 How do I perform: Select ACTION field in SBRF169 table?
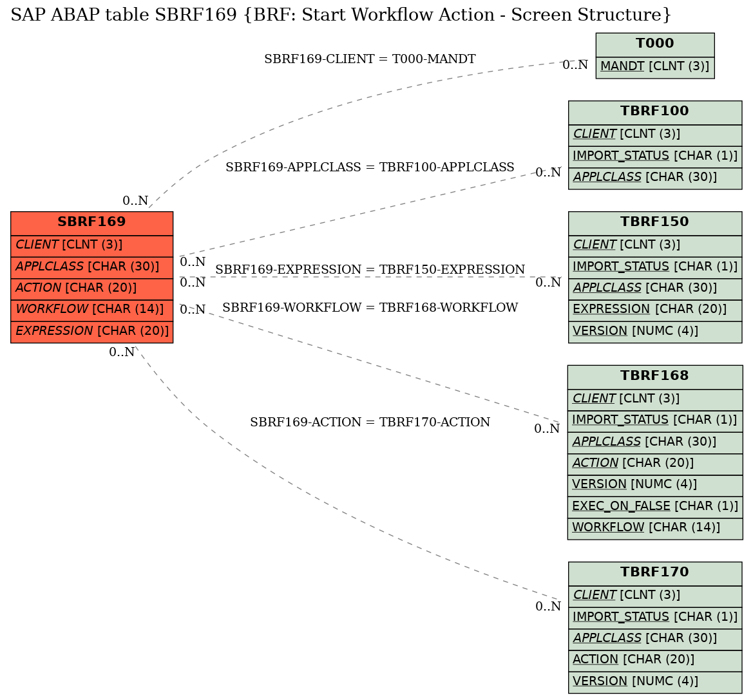(91, 289)
